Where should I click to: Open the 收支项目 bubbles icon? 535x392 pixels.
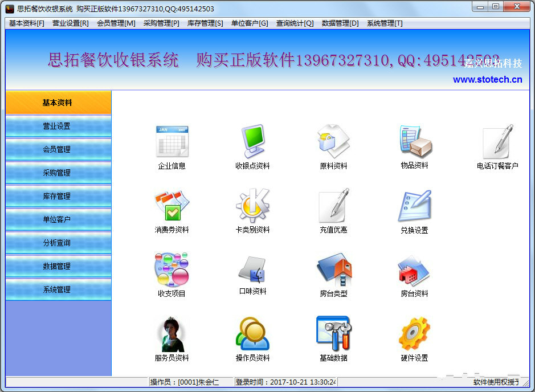point(171,269)
